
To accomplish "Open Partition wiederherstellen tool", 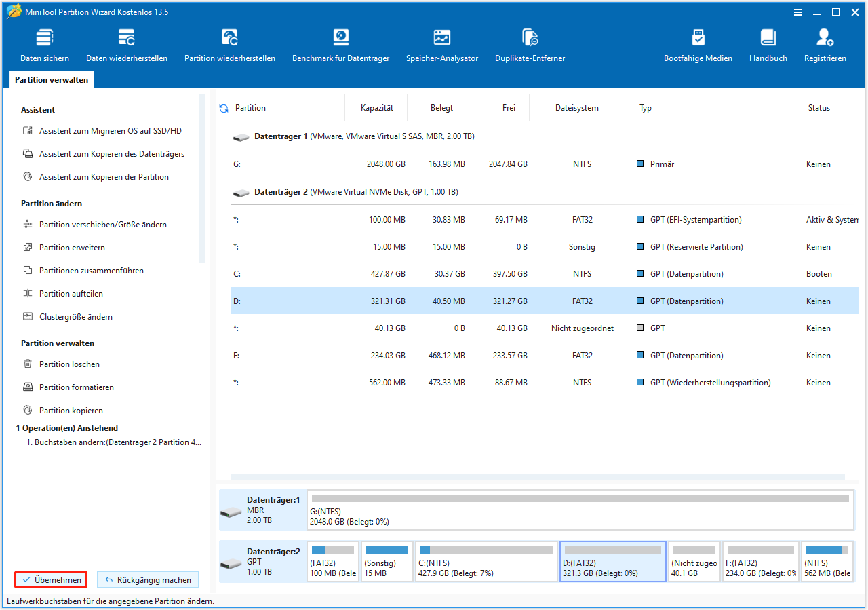I will tap(230, 45).
